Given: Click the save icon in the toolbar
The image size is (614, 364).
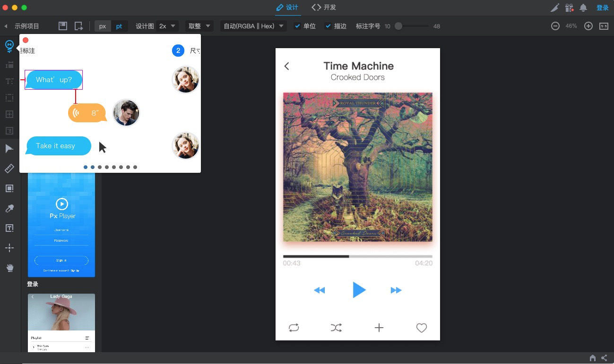Looking at the screenshot, I should (62, 26).
